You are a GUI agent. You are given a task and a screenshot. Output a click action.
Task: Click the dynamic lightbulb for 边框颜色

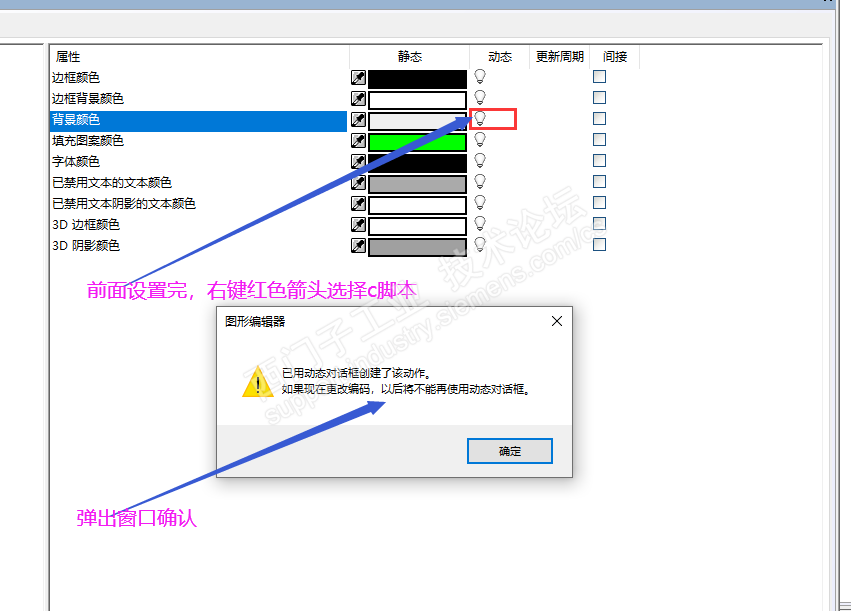coord(480,77)
